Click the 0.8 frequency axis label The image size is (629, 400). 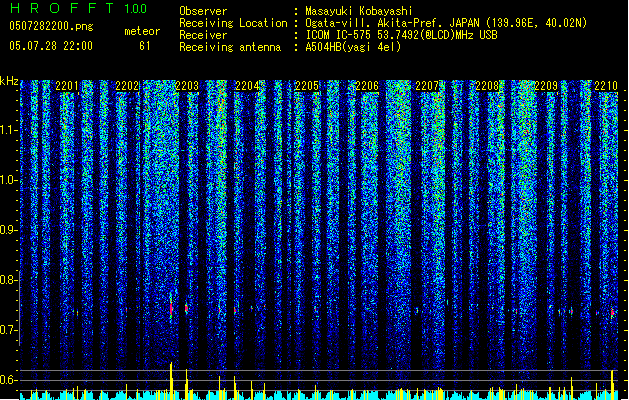pos(8,280)
